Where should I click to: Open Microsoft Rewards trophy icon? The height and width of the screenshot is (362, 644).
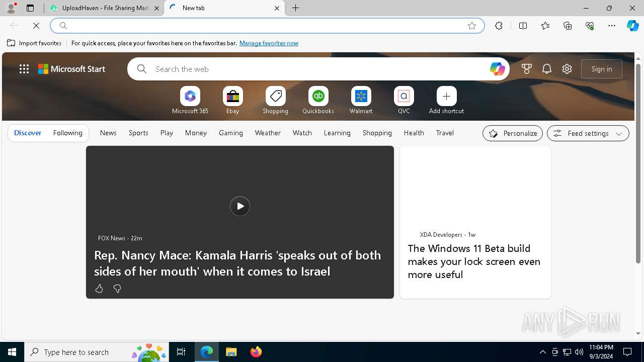coord(527,69)
